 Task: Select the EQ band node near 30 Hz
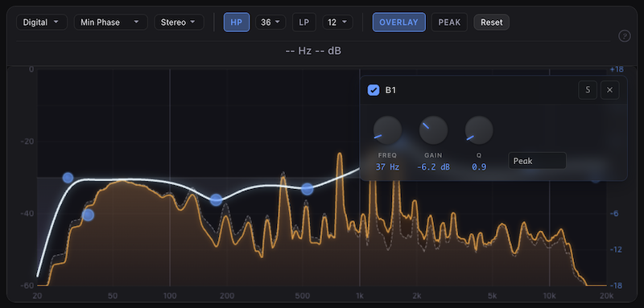tap(68, 178)
